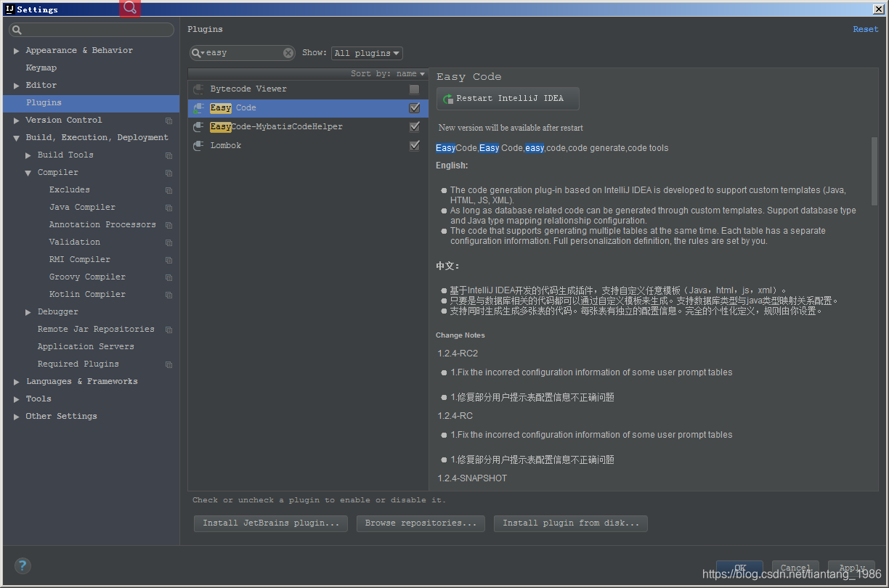Collapse the Compiler node
889x588 pixels.
28,173
